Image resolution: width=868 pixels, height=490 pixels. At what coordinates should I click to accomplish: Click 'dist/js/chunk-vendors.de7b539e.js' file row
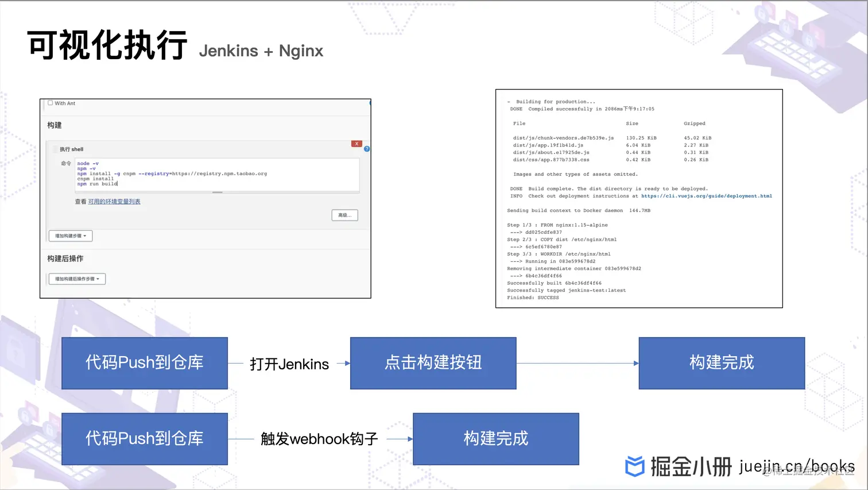[612, 138]
